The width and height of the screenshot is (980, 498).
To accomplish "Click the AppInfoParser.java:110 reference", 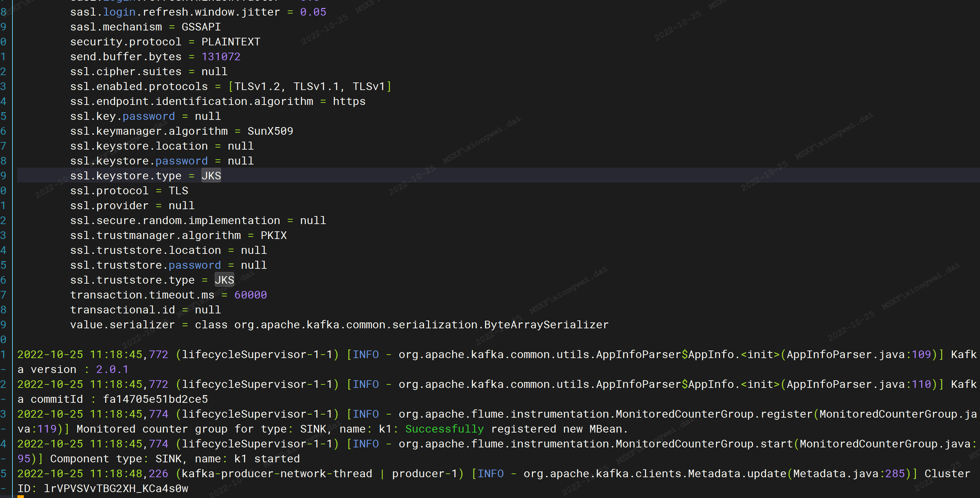I will pyautogui.click(x=859, y=384).
